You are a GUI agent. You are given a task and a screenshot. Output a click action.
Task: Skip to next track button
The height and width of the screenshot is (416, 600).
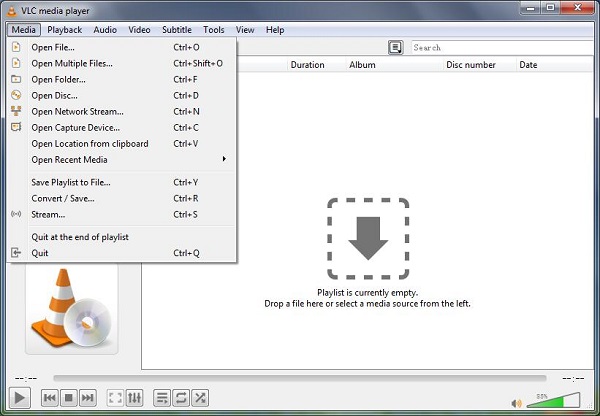point(88,398)
